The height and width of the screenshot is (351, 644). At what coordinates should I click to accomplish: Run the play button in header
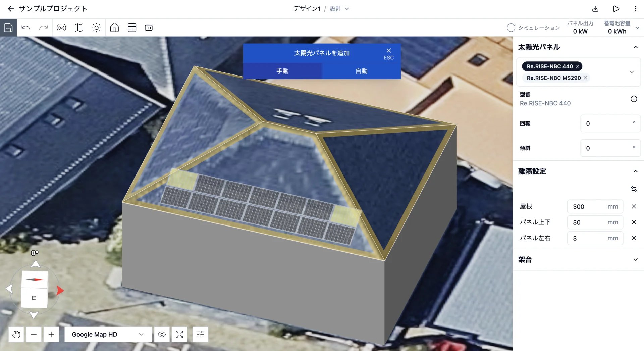[616, 9]
